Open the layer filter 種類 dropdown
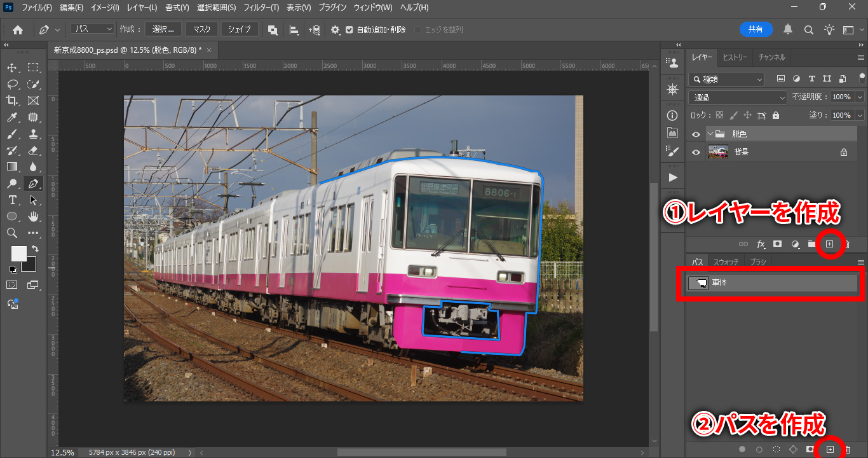868x458 pixels. point(726,80)
